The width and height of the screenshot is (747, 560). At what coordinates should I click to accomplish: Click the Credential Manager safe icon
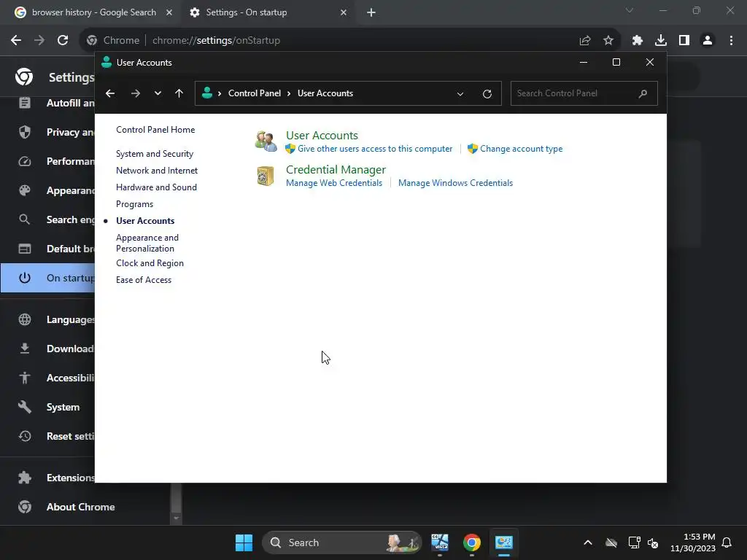pos(266,176)
